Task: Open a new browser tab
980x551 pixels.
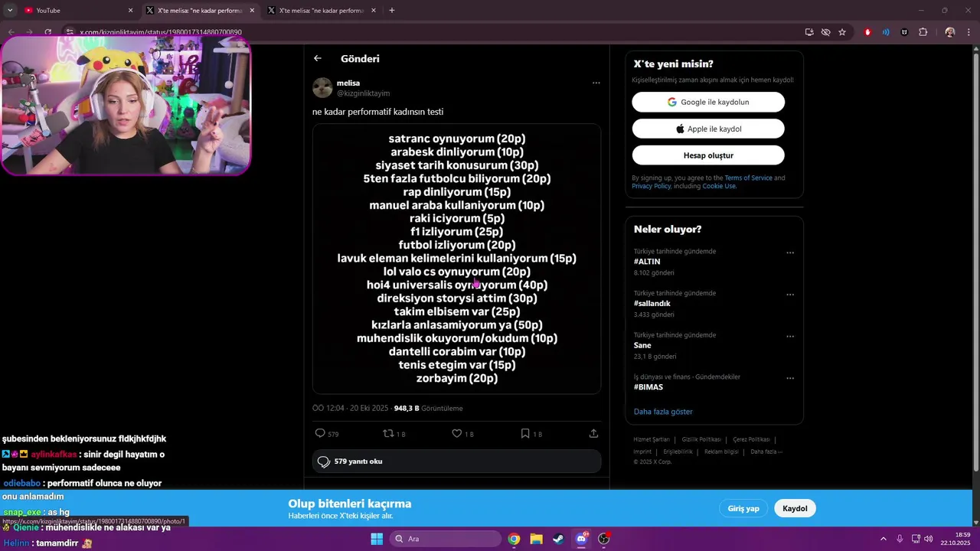Action: click(392, 11)
